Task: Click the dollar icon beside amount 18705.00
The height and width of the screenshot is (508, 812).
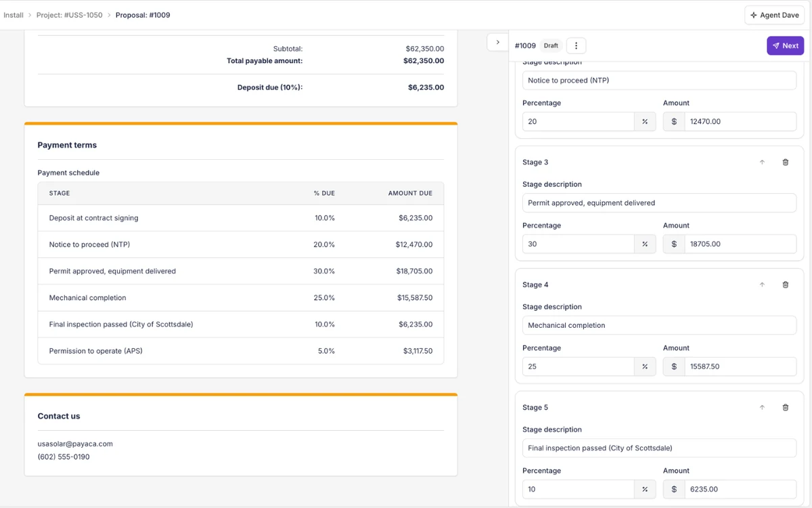Action: coord(674,244)
